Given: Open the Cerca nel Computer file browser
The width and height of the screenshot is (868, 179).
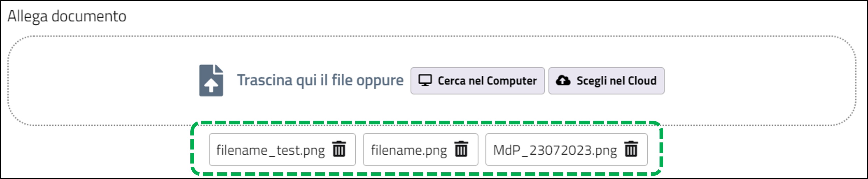Looking at the screenshot, I should tap(478, 81).
